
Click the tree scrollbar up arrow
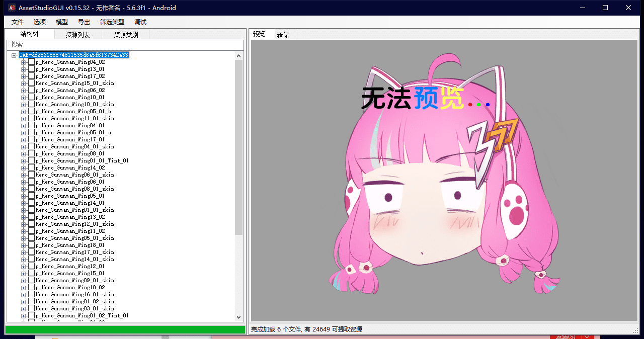click(x=239, y=56)
